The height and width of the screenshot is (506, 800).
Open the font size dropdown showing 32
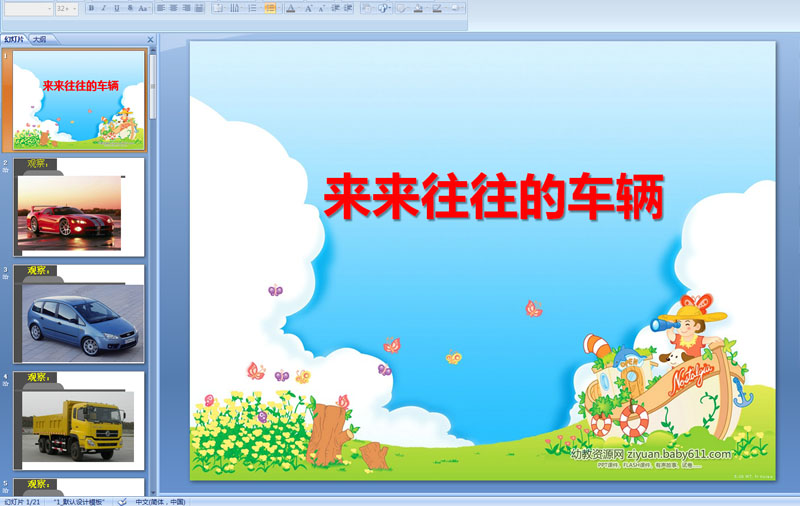pos(74,9)
